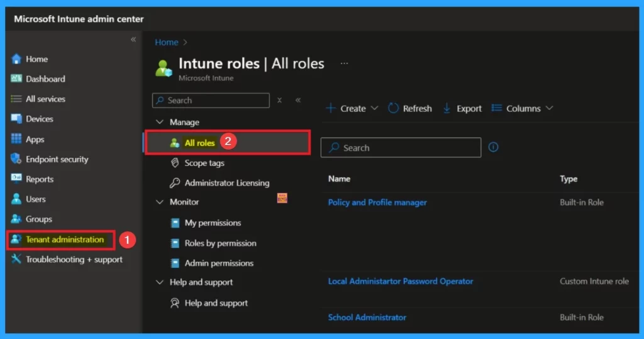Image resolution: width=644 pixels, height=339 pixels.
Task: Collapse the Intune roles menu panel
Action: point(298,100)
